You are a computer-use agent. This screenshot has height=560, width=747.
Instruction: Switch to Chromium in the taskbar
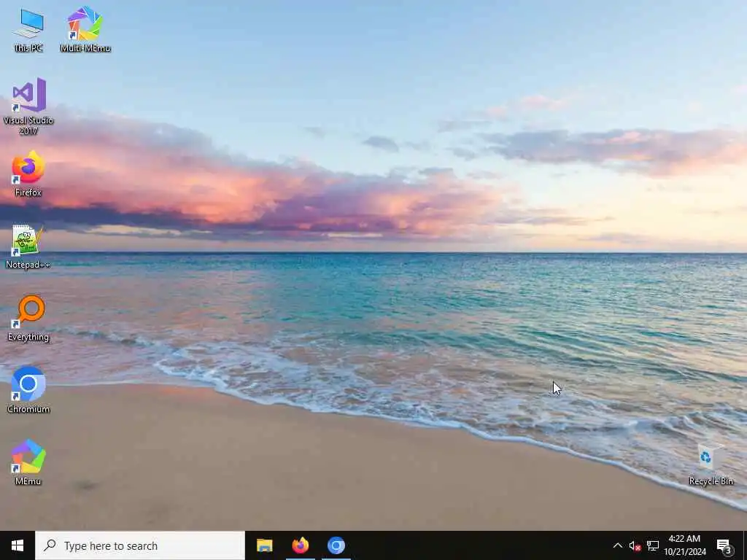[336, 545]
